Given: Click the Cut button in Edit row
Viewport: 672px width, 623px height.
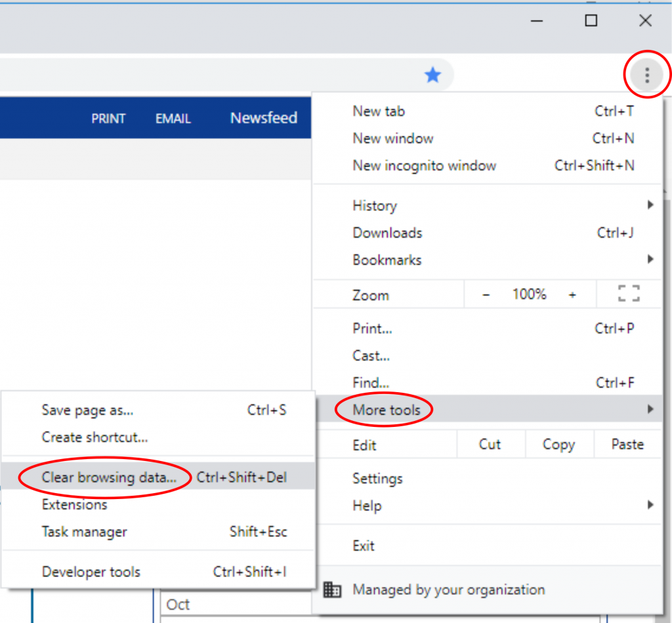Looking at the screenshot, I should tap(490, 445).
